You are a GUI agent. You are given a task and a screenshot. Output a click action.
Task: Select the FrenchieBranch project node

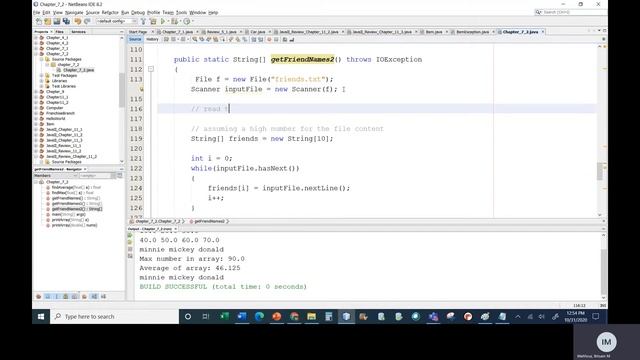click(x=60, y=113)
